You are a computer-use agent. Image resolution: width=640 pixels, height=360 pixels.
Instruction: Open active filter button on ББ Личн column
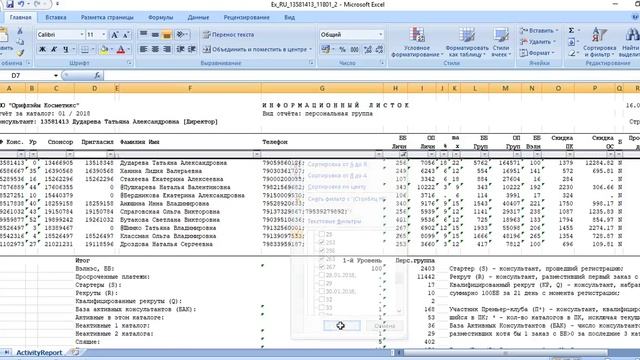[x=404, y=154]
